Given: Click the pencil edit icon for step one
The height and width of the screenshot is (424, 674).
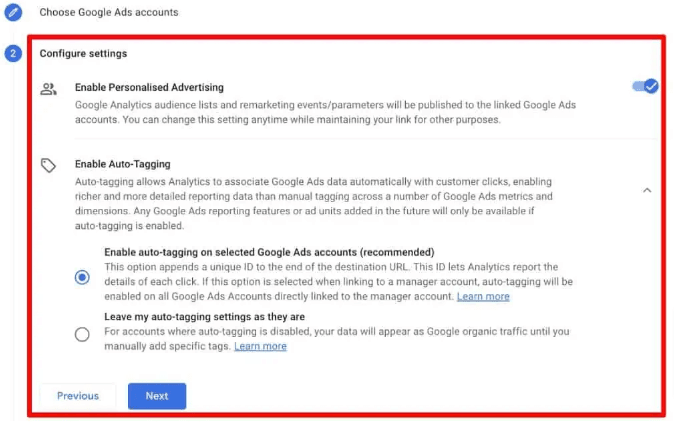Looking at the screenshot, I should [13, 13].
